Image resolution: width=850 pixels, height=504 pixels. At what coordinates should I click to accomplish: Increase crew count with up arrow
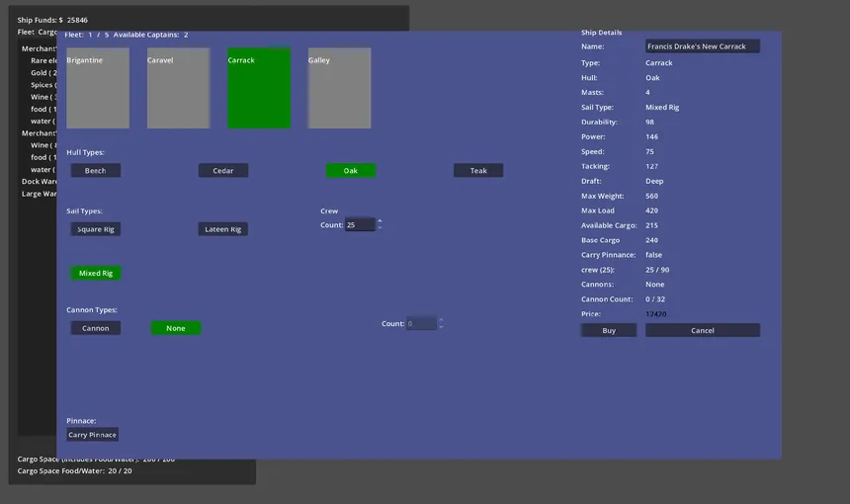click(x=380, y=221)
